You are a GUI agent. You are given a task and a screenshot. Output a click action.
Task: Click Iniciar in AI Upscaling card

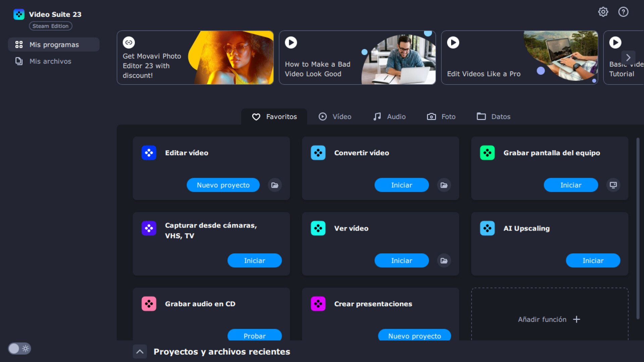pyautogui.click(x=593, y=260)
